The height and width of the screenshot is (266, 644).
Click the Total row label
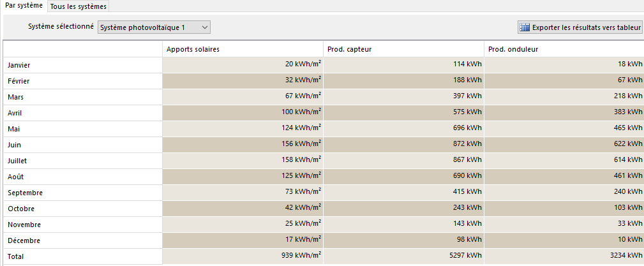(x=82, y=256)
